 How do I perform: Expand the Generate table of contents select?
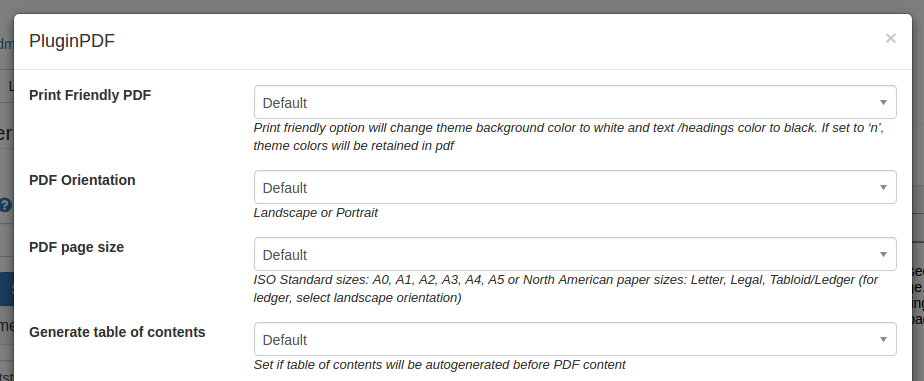[x=575, y=339]
